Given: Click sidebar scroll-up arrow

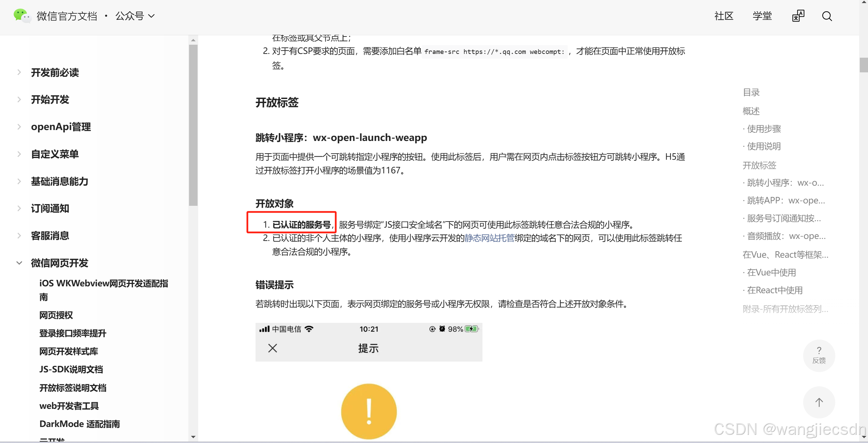Looking at the screenshot, I should pos(193,40).
